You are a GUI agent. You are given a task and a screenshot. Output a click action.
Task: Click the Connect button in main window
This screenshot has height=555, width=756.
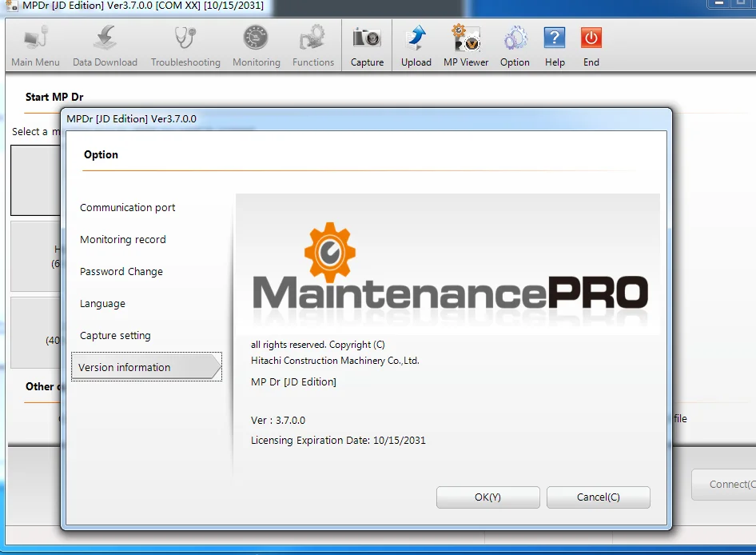coord(724,484)
